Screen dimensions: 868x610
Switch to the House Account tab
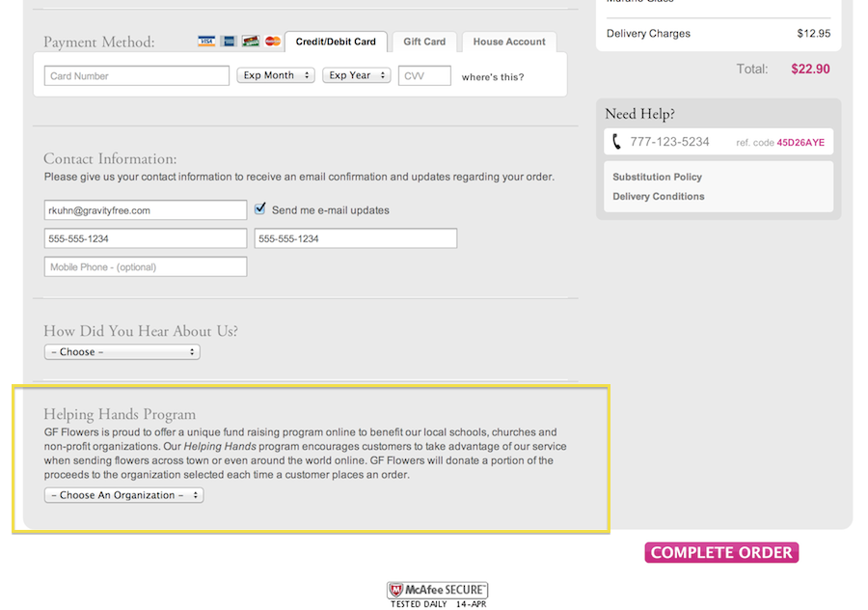508,42
